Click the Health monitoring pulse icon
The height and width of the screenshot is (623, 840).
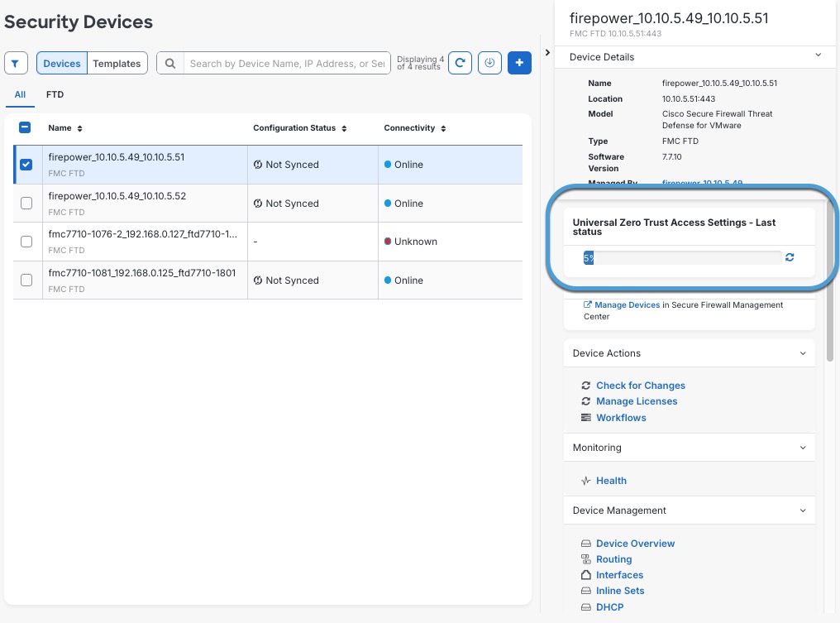point(586,481)
